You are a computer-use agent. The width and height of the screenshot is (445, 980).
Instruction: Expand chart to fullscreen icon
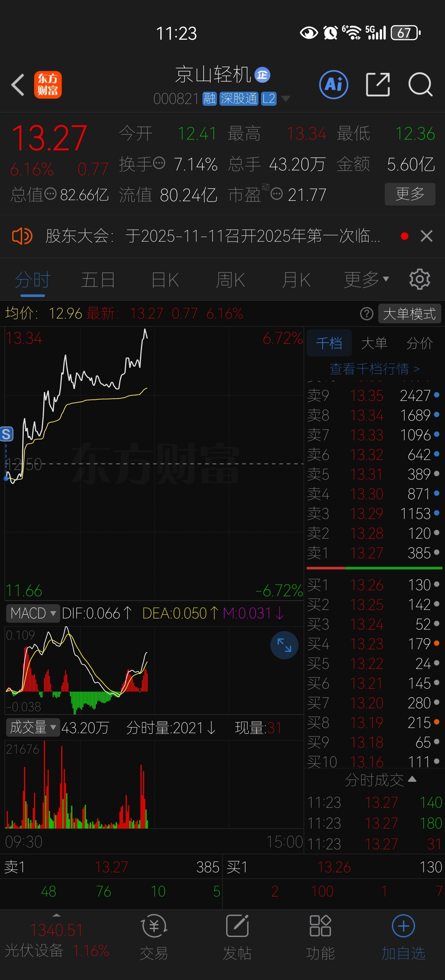click(x=284, y=645)
